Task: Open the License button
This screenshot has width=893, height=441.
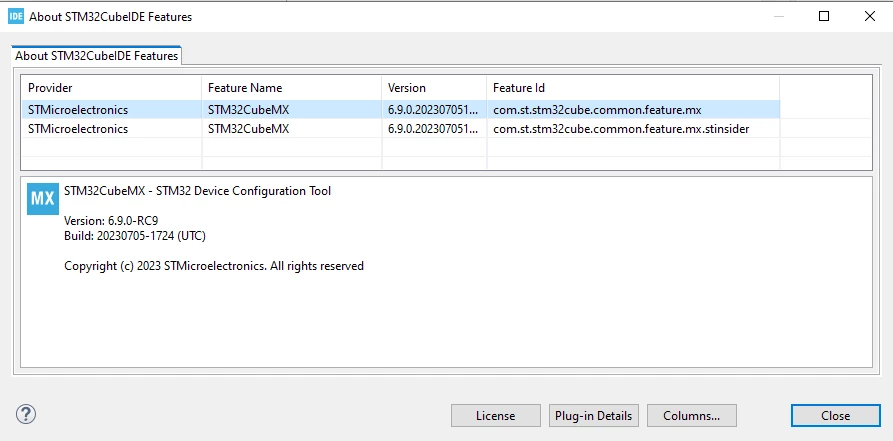Action: point(495,415)
